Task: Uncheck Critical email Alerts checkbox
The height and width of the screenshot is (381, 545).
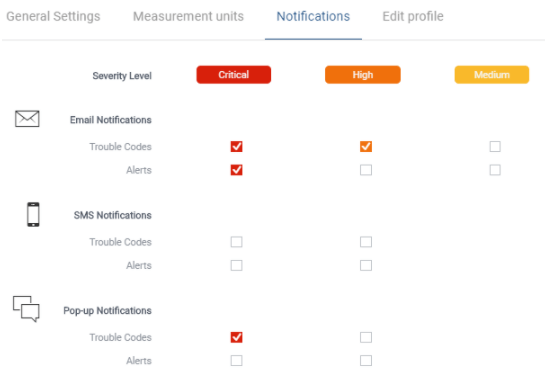Action: tap(236, 170)
